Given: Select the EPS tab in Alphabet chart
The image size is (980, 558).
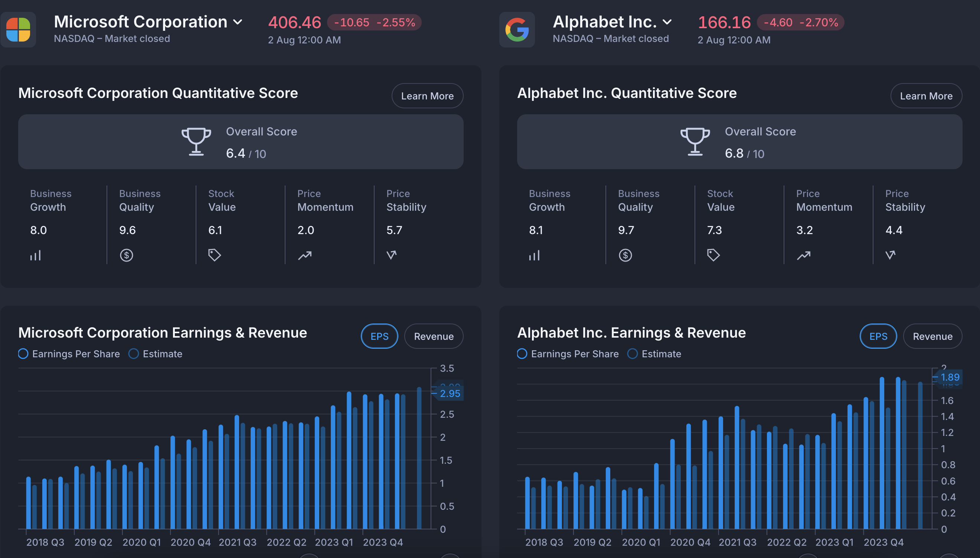Looking at the screenshot, I should [878, 336].
